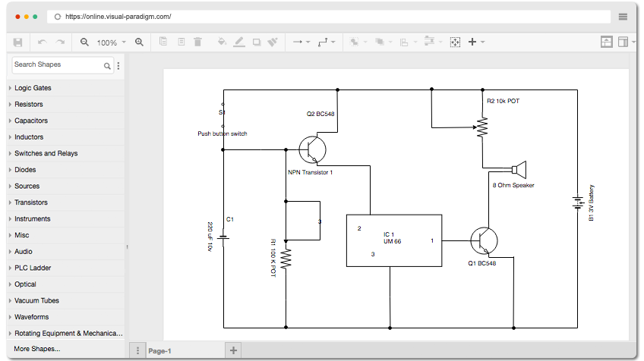
Task: Click the Zoom out magnifier icon
Action: 84,42
